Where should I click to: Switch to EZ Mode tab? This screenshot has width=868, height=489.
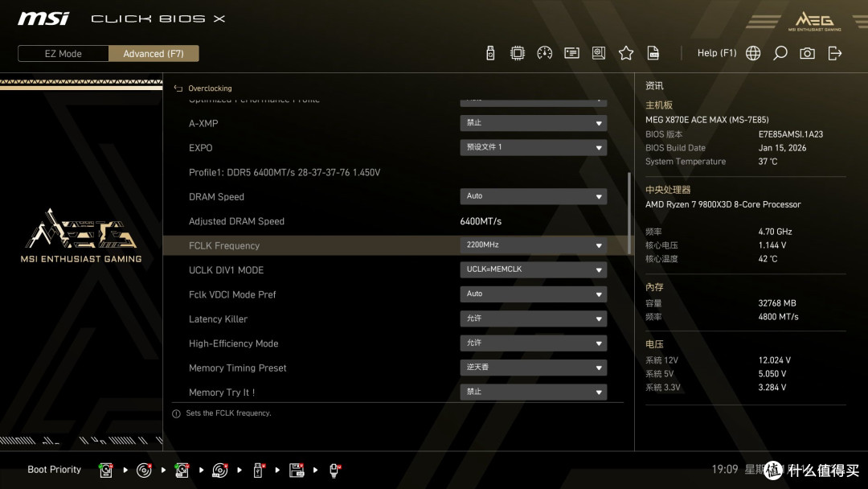click(x=63, y=54)
